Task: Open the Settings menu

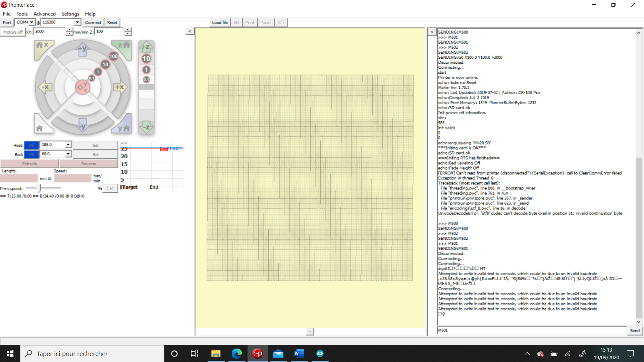Action: (70, 14)
